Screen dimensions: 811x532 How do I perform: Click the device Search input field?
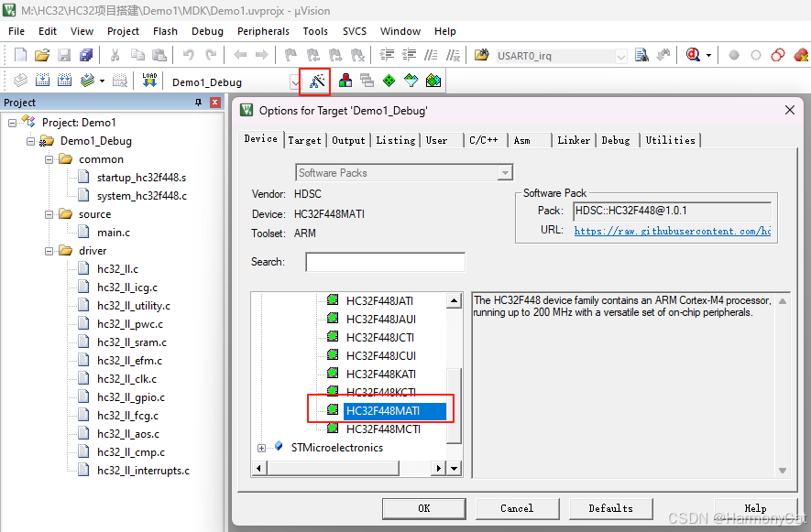tap(385, 262)
